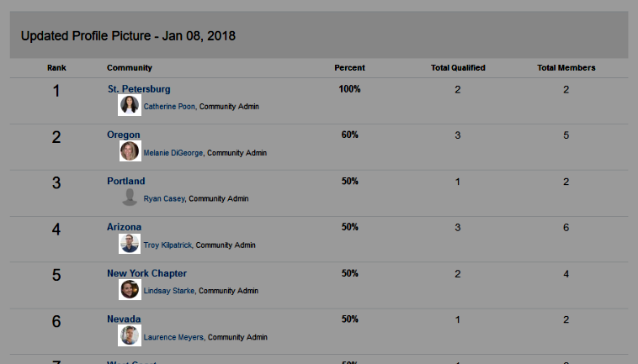Select the Percent column header

pyautogui.click(x=349, y=68)
